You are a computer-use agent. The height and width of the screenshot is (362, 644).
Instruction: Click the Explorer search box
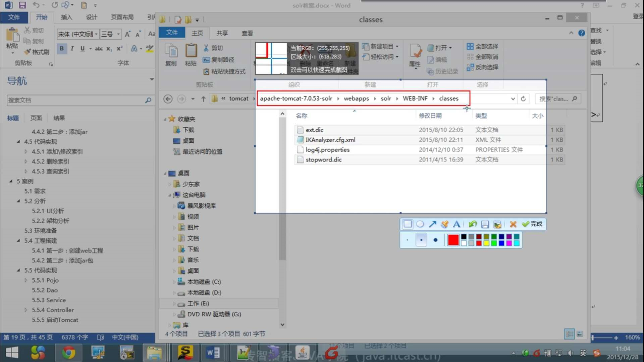pos(558,99)
